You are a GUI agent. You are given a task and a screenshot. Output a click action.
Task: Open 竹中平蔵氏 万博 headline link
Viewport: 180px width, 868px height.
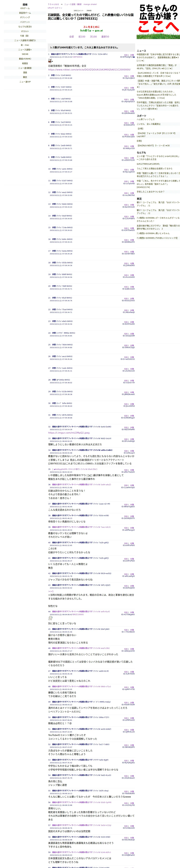[158, 105]
